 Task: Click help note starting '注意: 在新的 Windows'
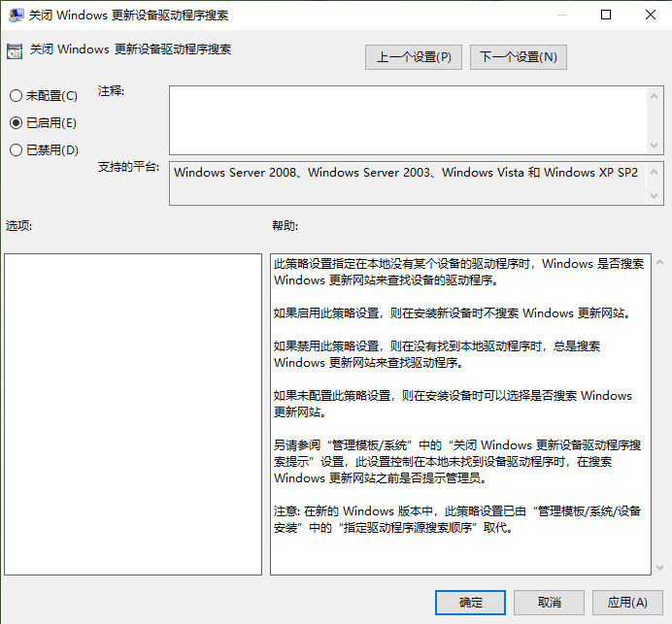[x=457, y=519]
